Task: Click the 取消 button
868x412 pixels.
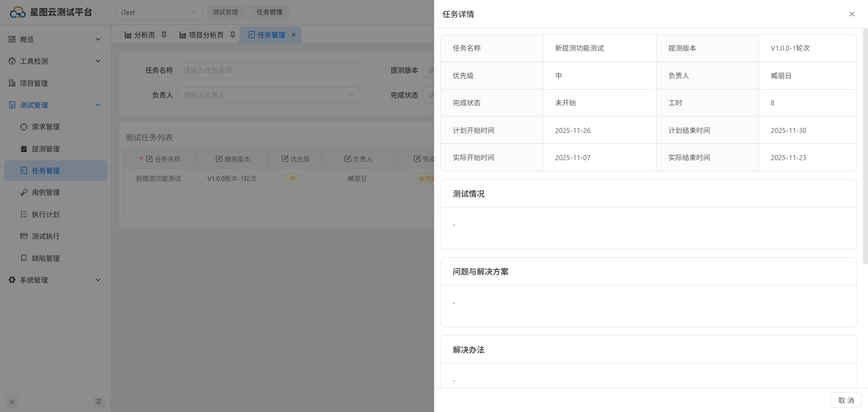Action: (x=846, y=400)
